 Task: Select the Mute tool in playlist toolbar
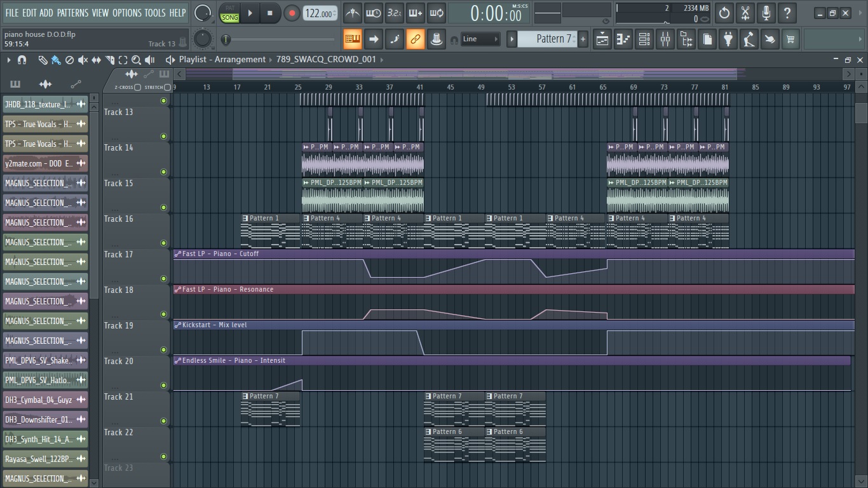tap(83, 60)
